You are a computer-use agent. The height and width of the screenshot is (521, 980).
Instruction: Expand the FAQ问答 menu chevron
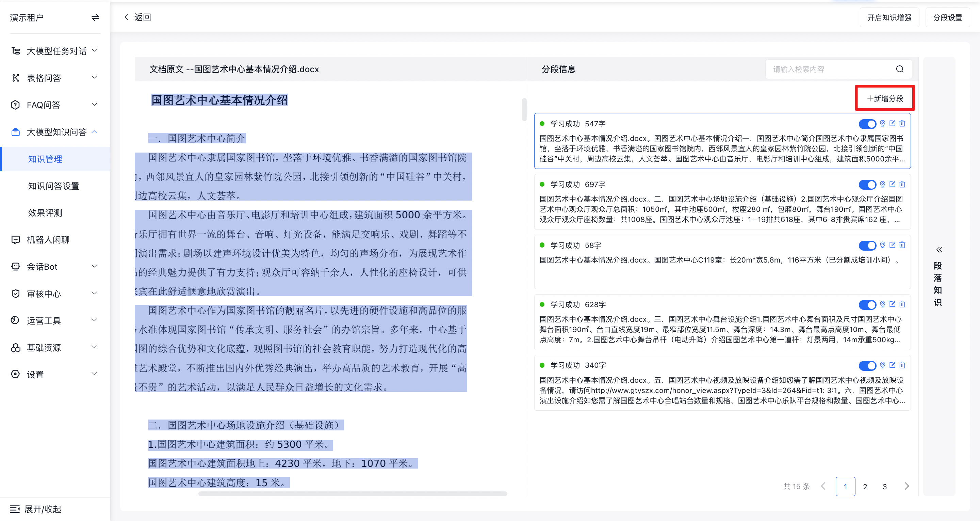click(x=95, y=104)
